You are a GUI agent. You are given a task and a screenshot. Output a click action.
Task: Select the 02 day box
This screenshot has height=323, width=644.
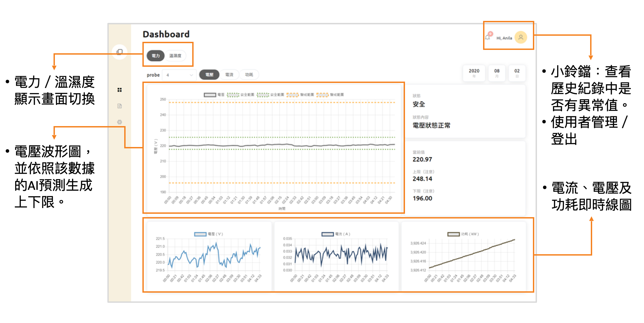517,73
